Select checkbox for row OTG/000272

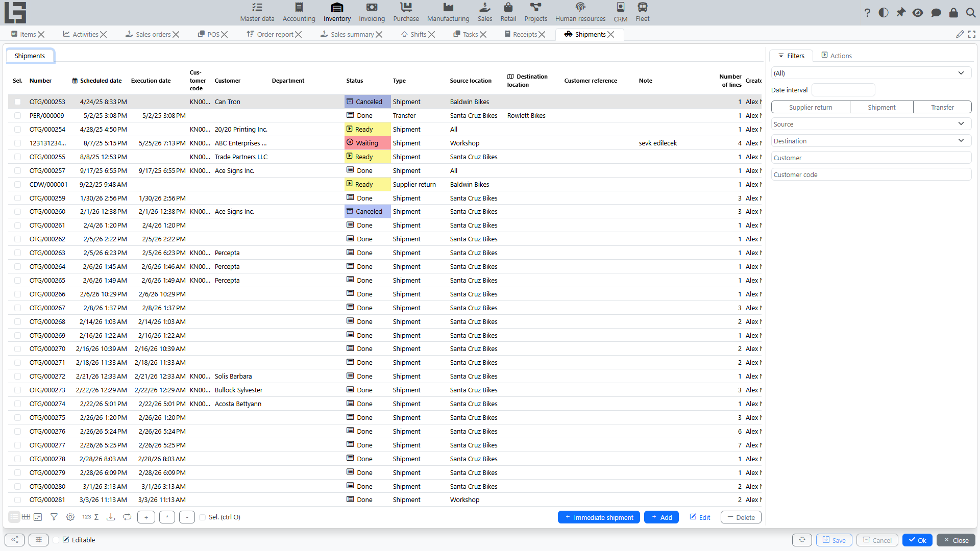pos(18,377)
